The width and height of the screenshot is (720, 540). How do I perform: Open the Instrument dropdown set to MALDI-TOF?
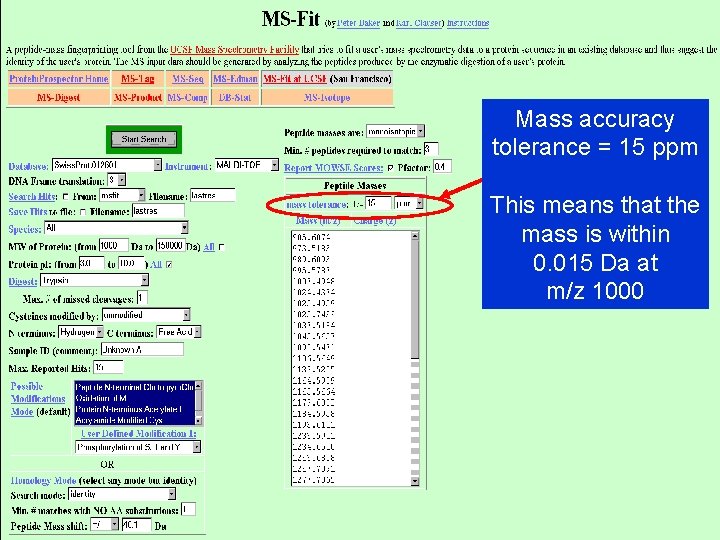(246, 165)
